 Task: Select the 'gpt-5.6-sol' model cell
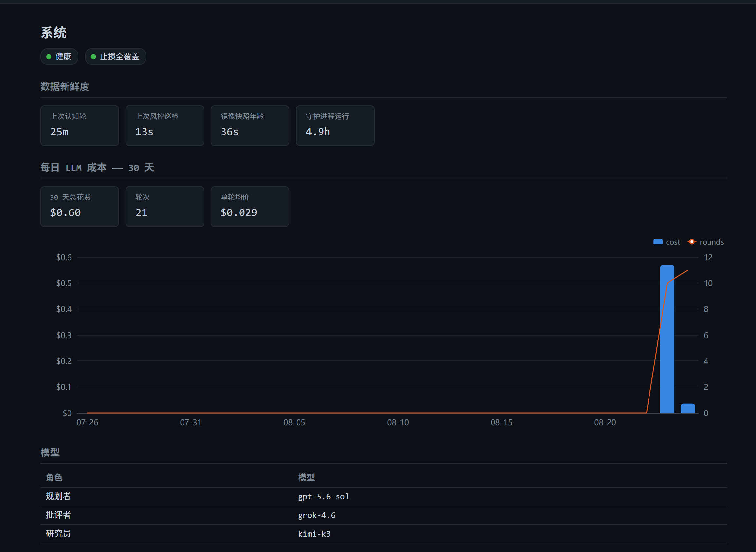coord(324,497)
